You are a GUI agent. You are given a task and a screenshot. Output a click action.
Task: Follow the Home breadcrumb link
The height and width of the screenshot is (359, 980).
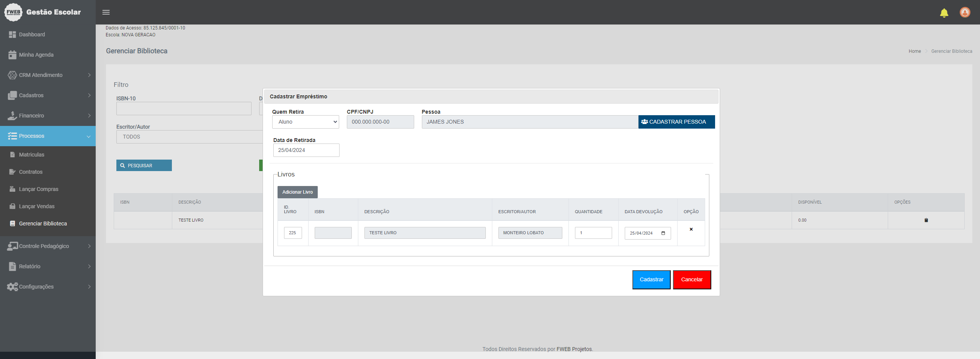(x=915, y=51)
